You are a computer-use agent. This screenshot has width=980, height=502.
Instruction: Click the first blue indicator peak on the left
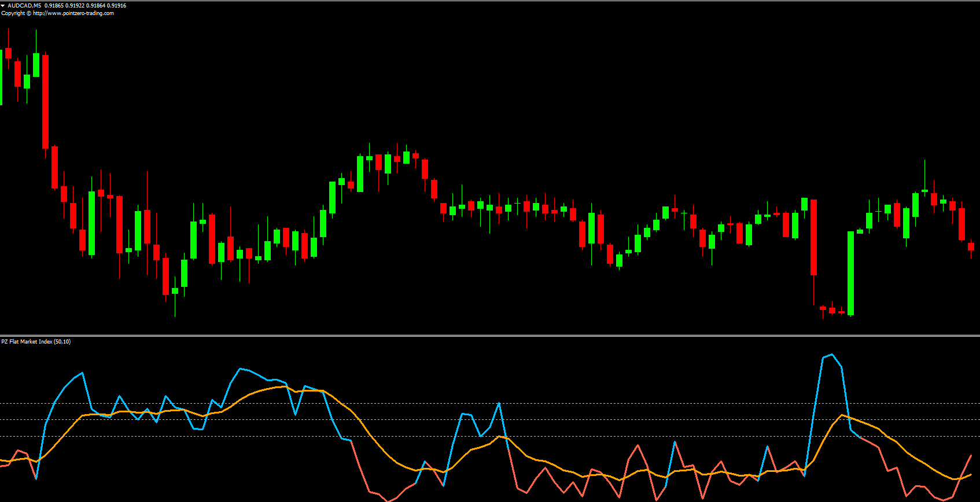[82, 373]
